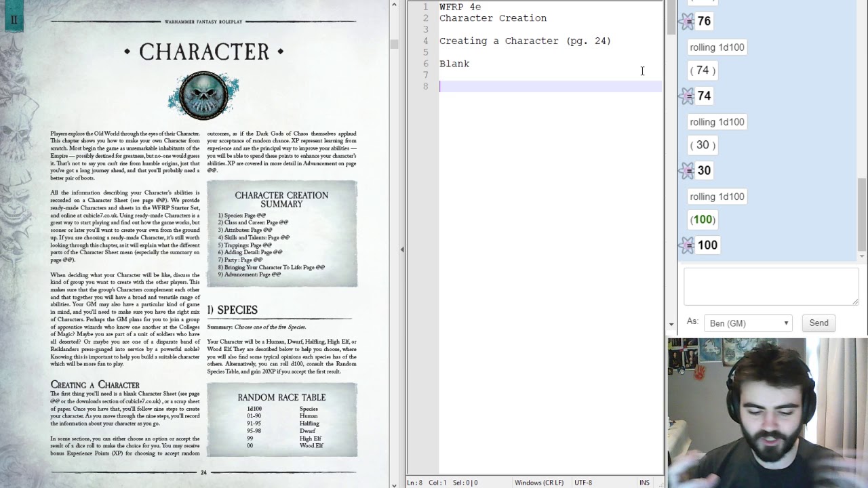
Task: Click the splitter handle between PDF and editor
Action: 402,249
